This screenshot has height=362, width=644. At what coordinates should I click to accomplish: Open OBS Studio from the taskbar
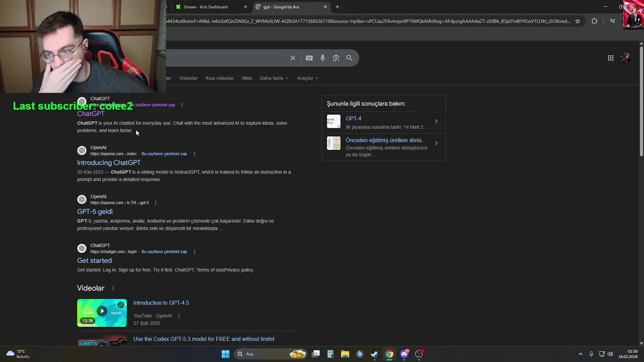click(419, 354)
